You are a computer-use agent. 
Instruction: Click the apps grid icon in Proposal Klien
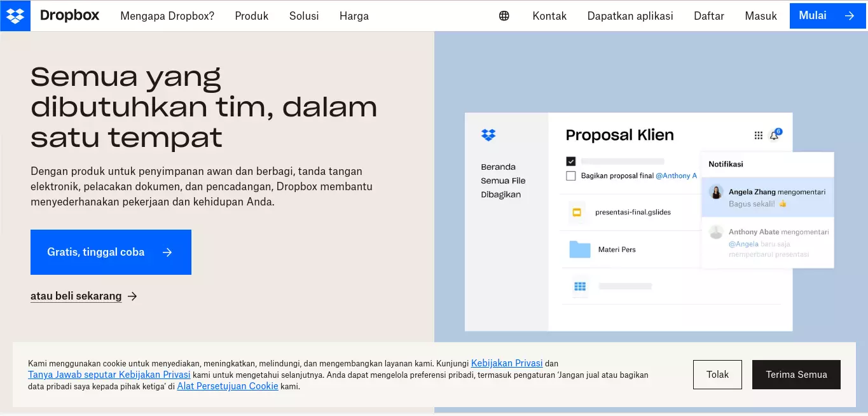758,135
